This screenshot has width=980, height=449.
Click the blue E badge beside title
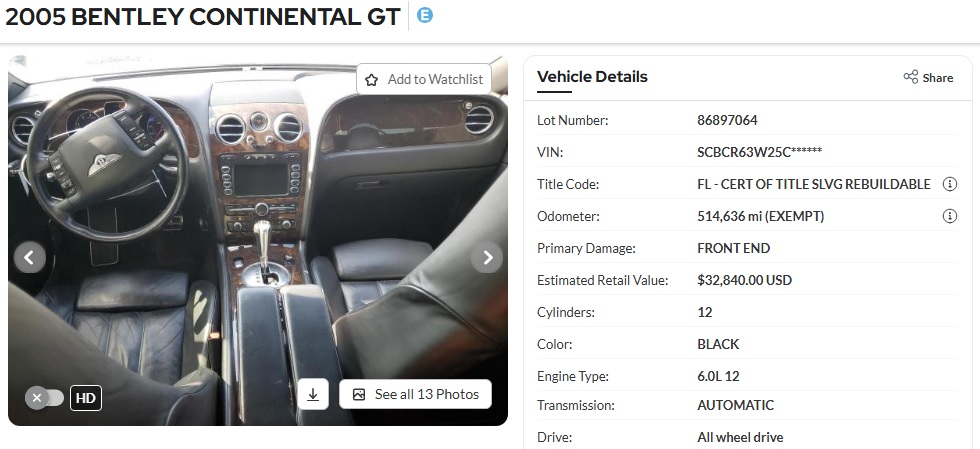(x=425, y=15)
